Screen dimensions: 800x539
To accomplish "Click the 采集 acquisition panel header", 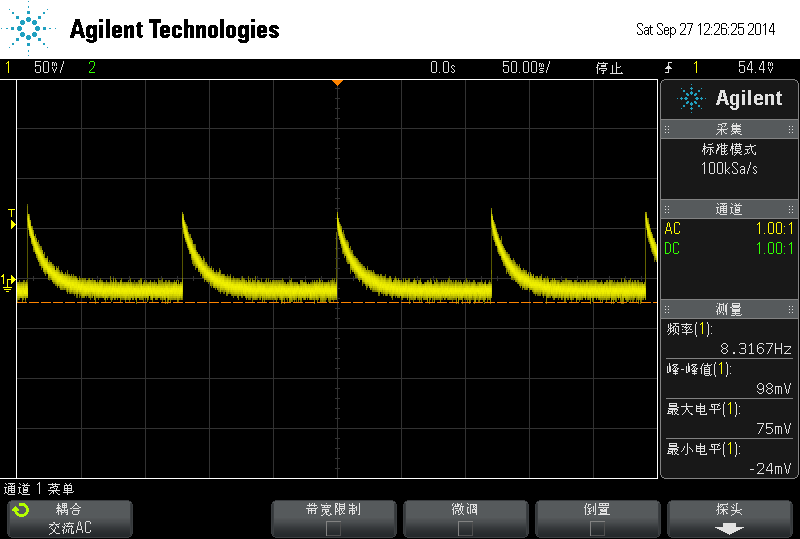I will (x=729, y=129).
